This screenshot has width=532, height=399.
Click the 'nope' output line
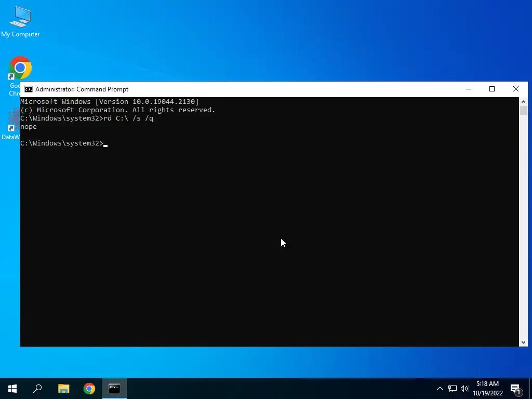29,127
